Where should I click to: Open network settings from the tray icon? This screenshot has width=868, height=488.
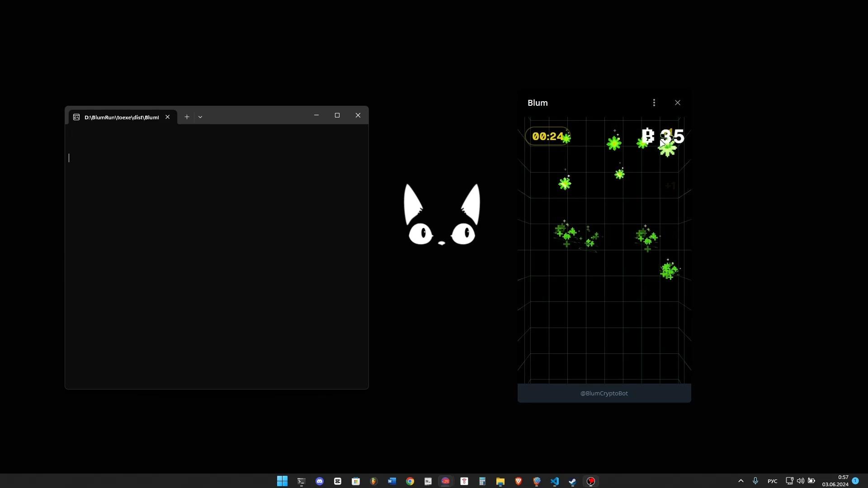[x=790, y=481]
